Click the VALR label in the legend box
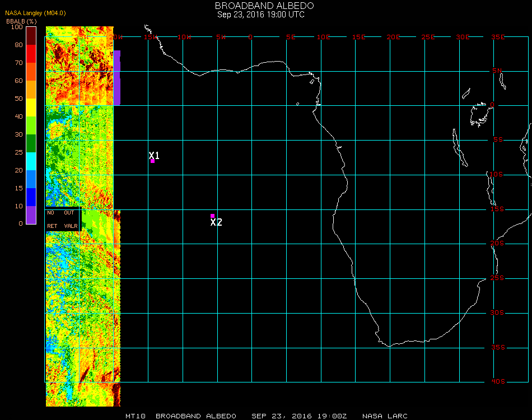Image resolution: width=532 pixels, height=420 pixels. [71, 226]
